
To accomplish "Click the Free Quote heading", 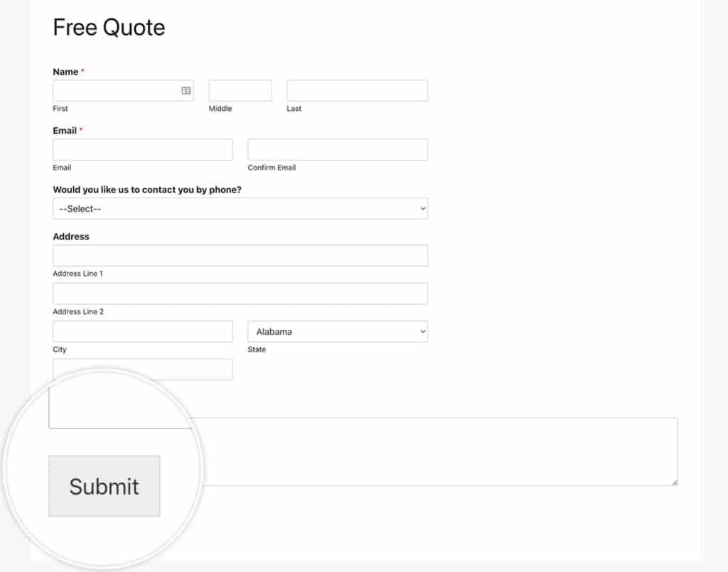I will 109,28.
